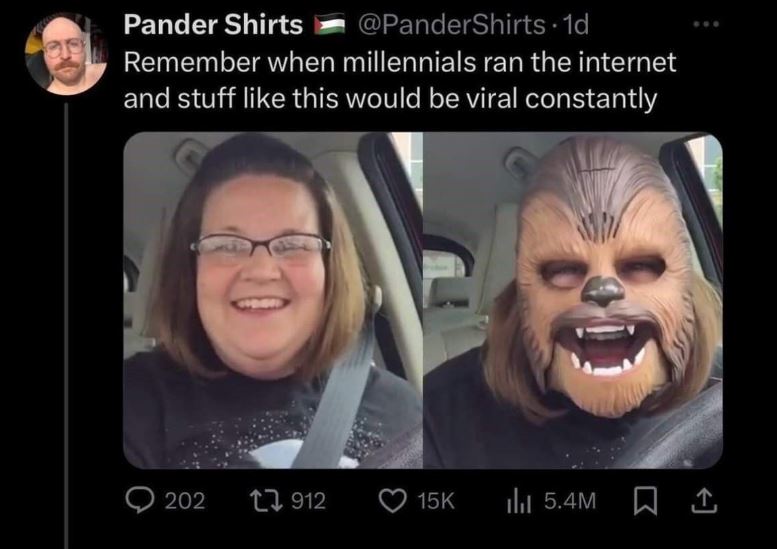Click the Pander Shirts display name
The height and width of the screenshot is (549, 777).
point(213,24)
